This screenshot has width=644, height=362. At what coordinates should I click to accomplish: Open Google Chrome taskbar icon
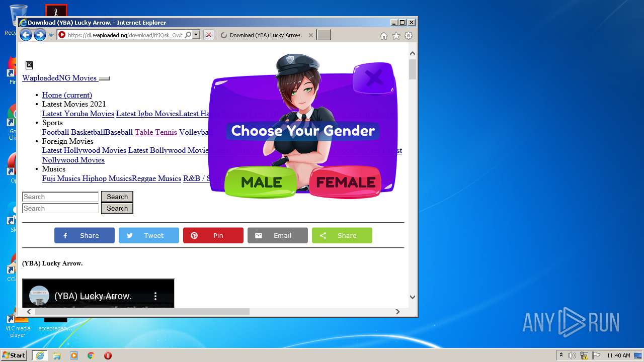coord(91,355)
